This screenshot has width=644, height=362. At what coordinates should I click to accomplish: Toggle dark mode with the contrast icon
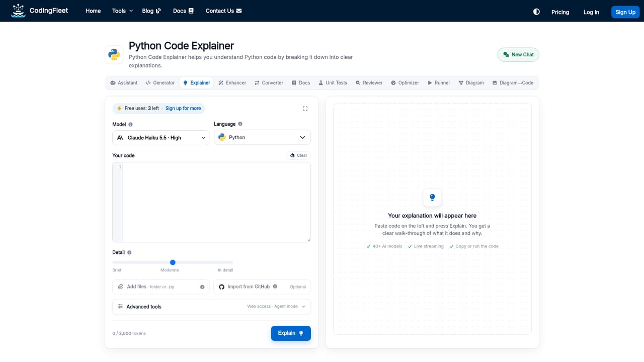[x=536, y=12]
